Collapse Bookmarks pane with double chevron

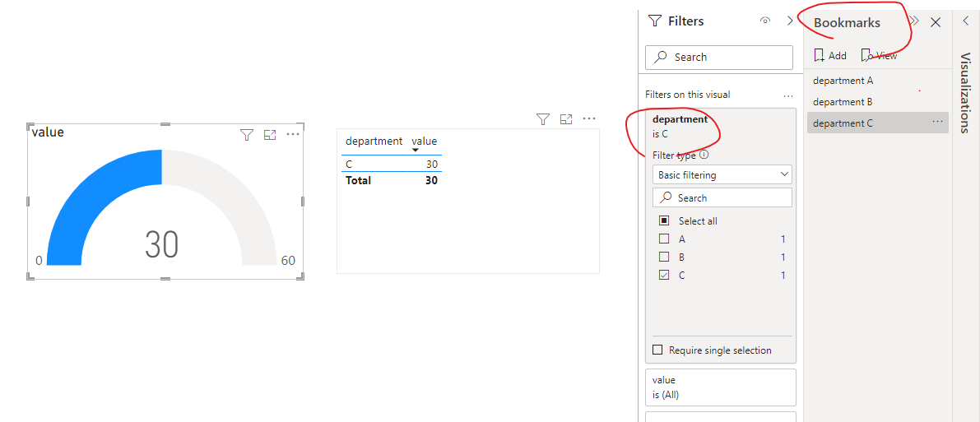click(915, 21)
